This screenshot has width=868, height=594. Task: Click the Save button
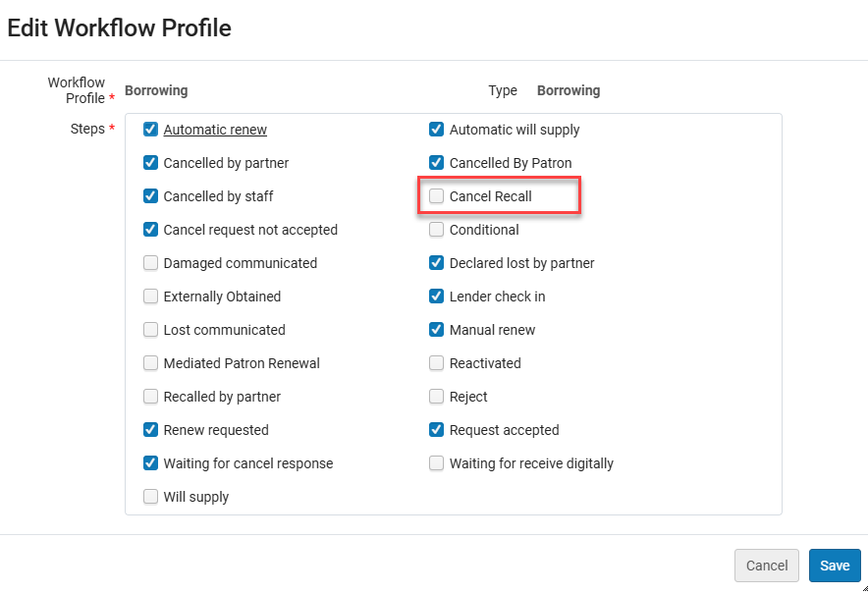coord(835,566)
